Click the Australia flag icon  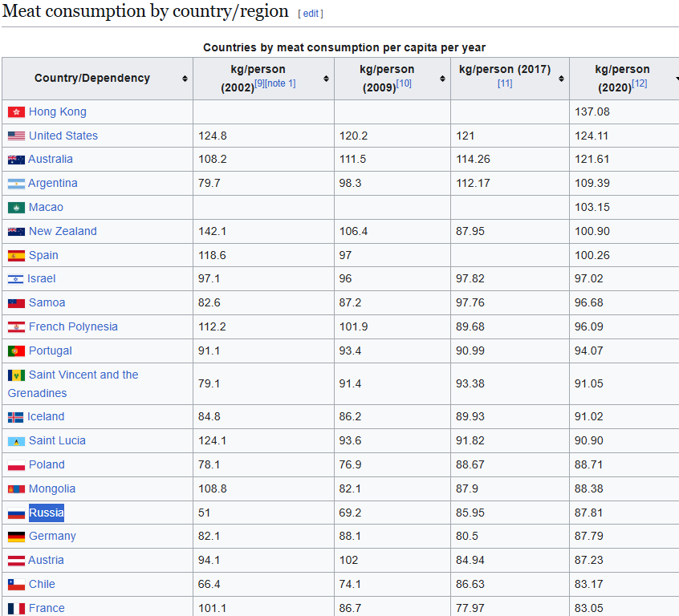pyautogui.click(x=16, y=160)
